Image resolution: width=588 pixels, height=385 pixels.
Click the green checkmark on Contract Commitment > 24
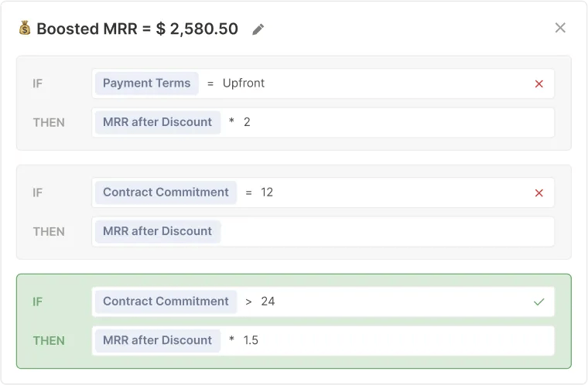539,302
